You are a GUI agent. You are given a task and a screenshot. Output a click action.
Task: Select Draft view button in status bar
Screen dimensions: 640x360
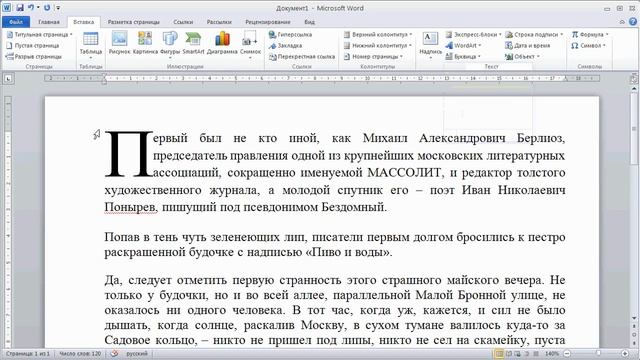536,354
